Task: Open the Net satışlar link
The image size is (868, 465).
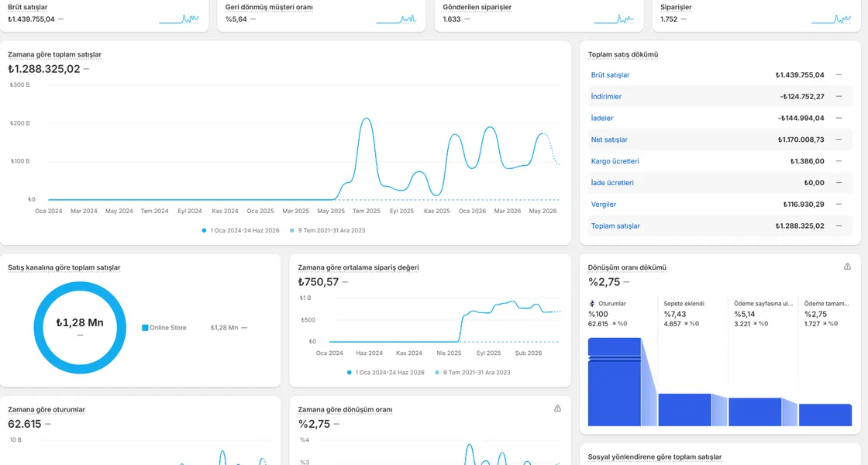Action: coord(609,139)
